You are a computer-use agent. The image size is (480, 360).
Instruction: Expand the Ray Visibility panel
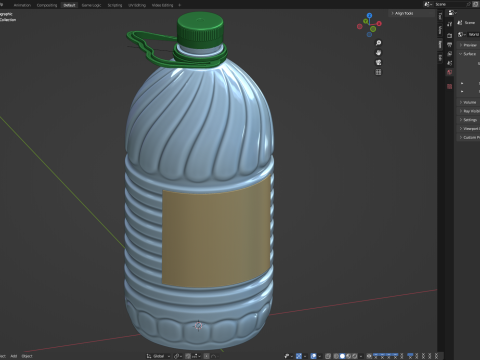(x=468, y=111)
